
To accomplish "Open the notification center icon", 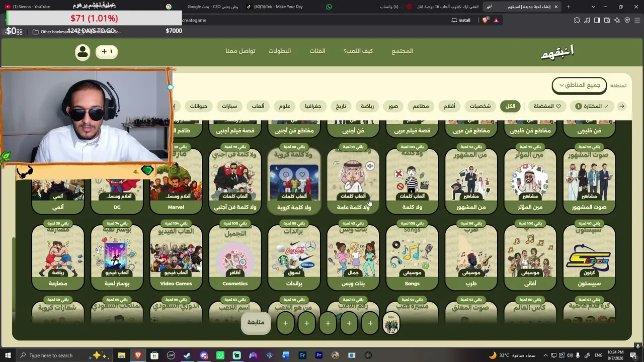I will 633,355.
